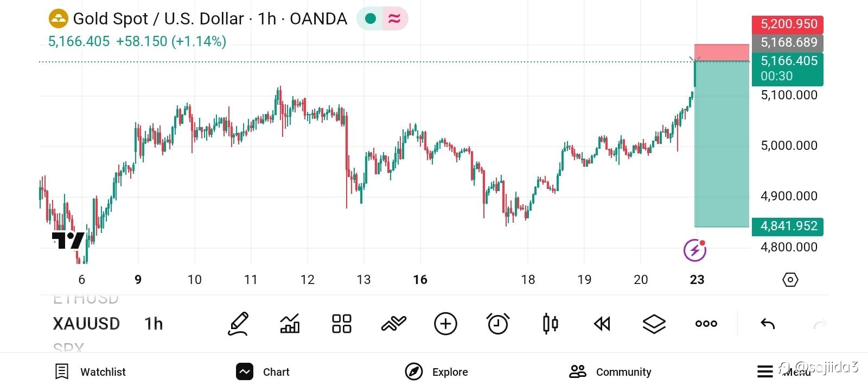
Task: Open chart settings hexagon icon
Action: [x=790, y=280]
